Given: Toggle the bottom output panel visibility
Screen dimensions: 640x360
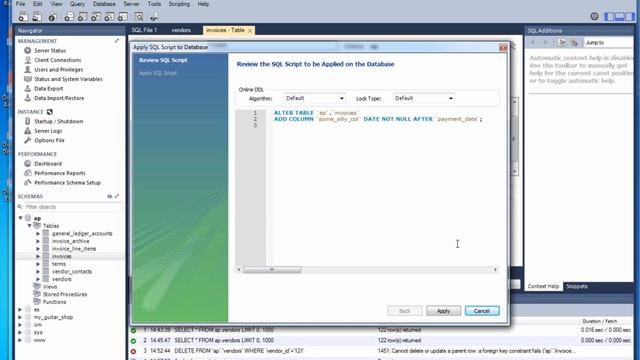Looking at the screenshot, I should click(x=620, y=16).
